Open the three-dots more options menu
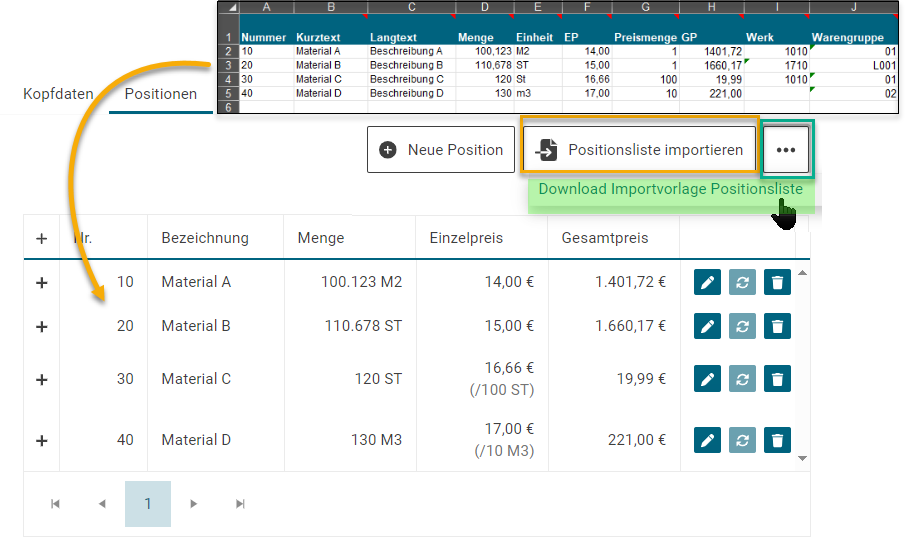The height and width of the screenshot is (544, 908). pyautogui.click(x=786, y=150)
